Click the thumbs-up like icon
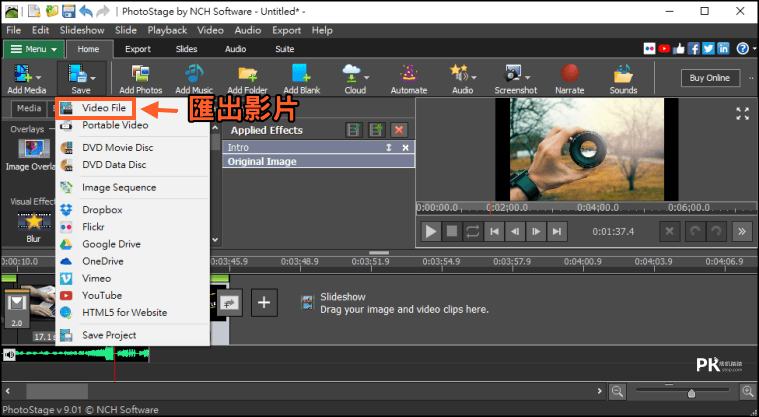 point(679,48)
